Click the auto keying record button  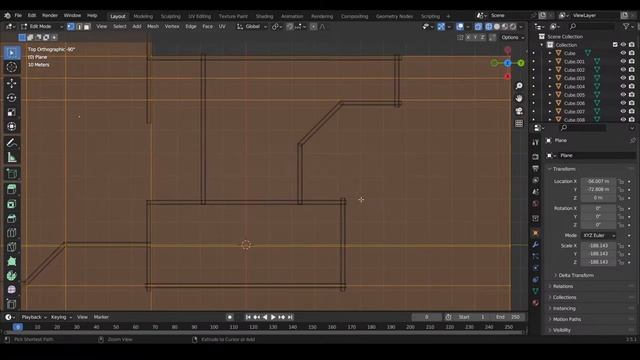230,317
